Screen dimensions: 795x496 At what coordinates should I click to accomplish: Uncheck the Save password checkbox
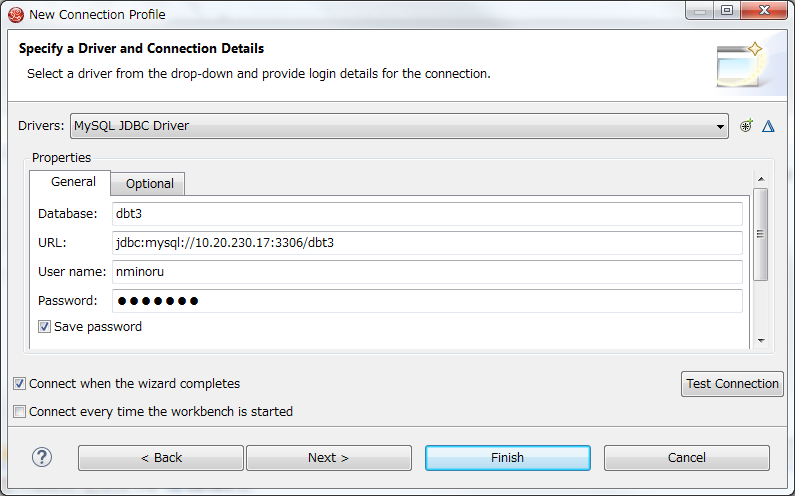[x=44, y=327]
